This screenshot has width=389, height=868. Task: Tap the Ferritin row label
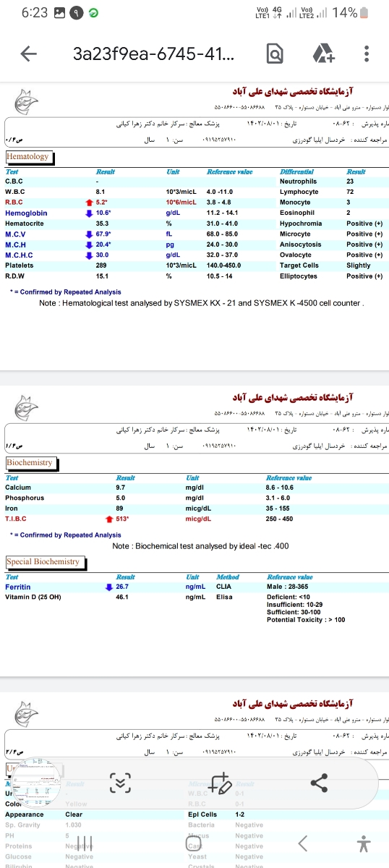[x=17, y=587]
